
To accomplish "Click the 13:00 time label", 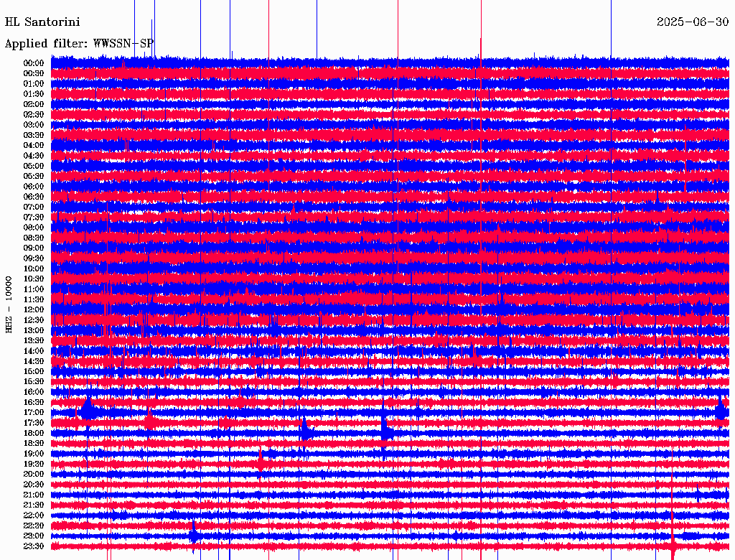I will tap(34, 331).
